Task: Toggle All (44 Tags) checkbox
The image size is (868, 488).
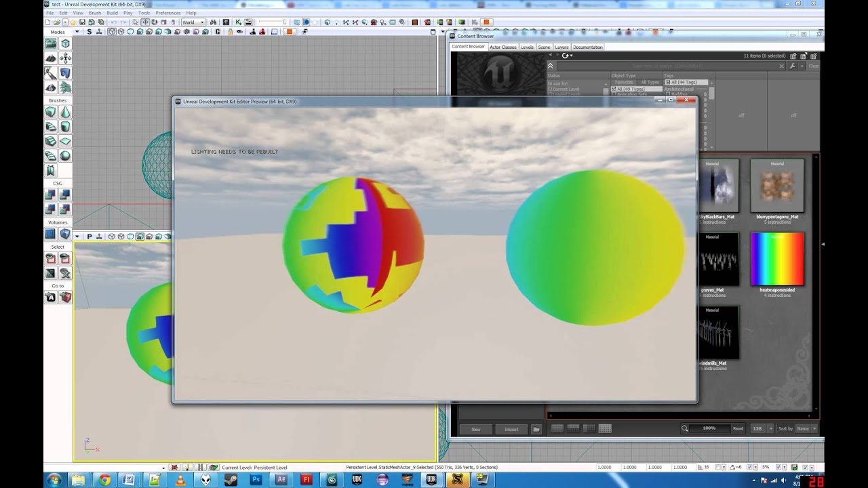Action: point(668,82)
